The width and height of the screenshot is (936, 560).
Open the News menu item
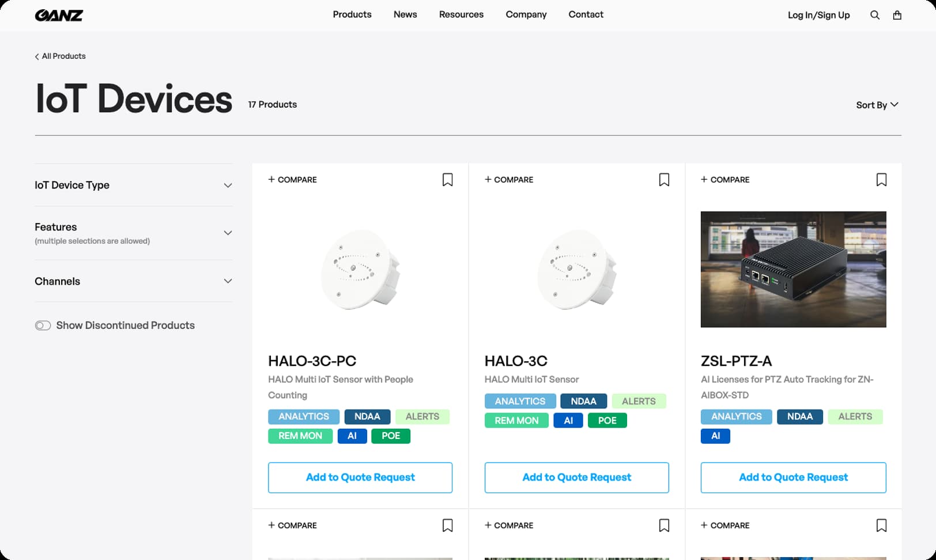click(x=405, y=14)
